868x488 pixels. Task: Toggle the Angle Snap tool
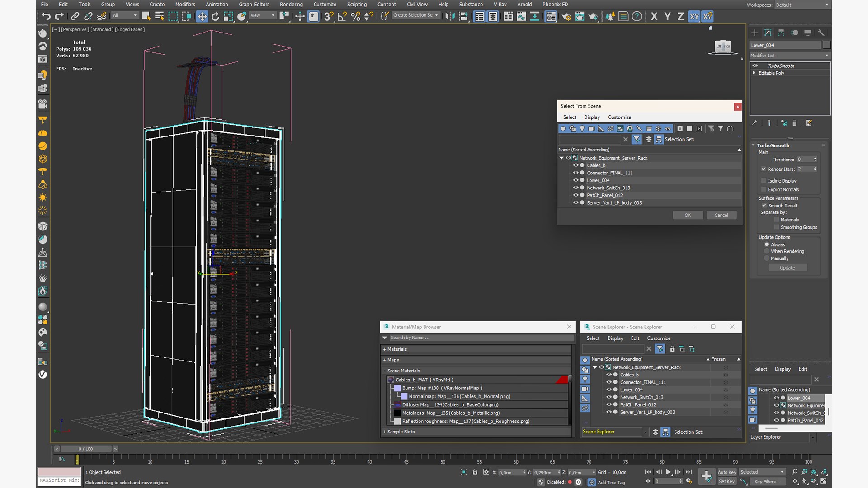click(x=342, y=16)
